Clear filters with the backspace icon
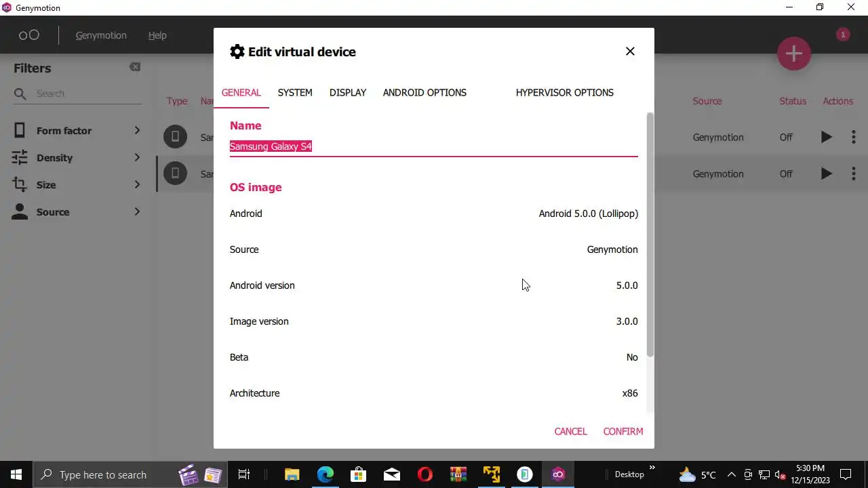 [135, 66]
